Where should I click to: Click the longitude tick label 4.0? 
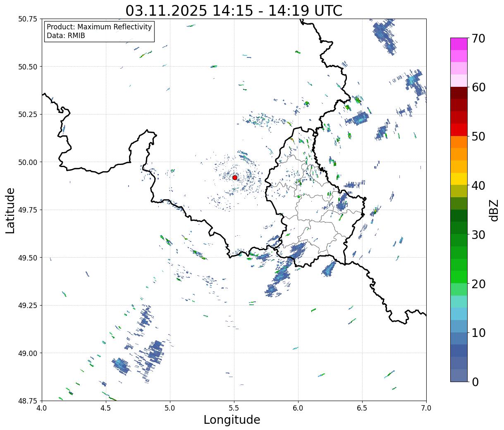(x=42, y=408)
